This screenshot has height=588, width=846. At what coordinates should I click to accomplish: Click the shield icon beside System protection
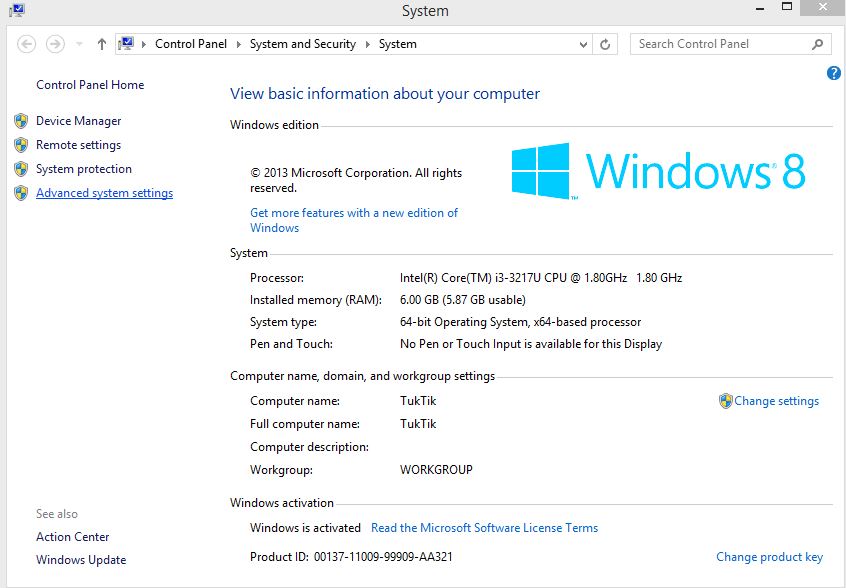21,169
